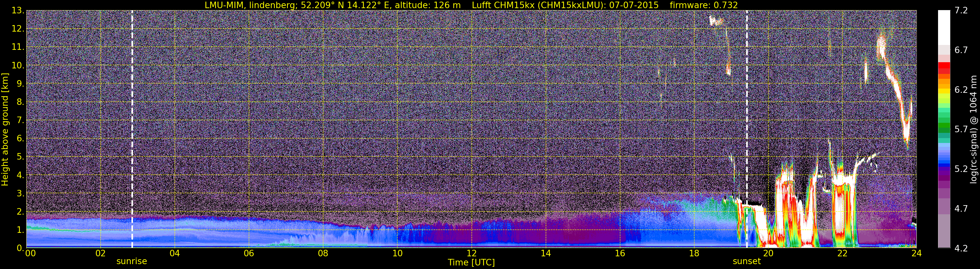Click the "06" tick on the time axis
The image size is (980, 269).
[x=249, y=253]
